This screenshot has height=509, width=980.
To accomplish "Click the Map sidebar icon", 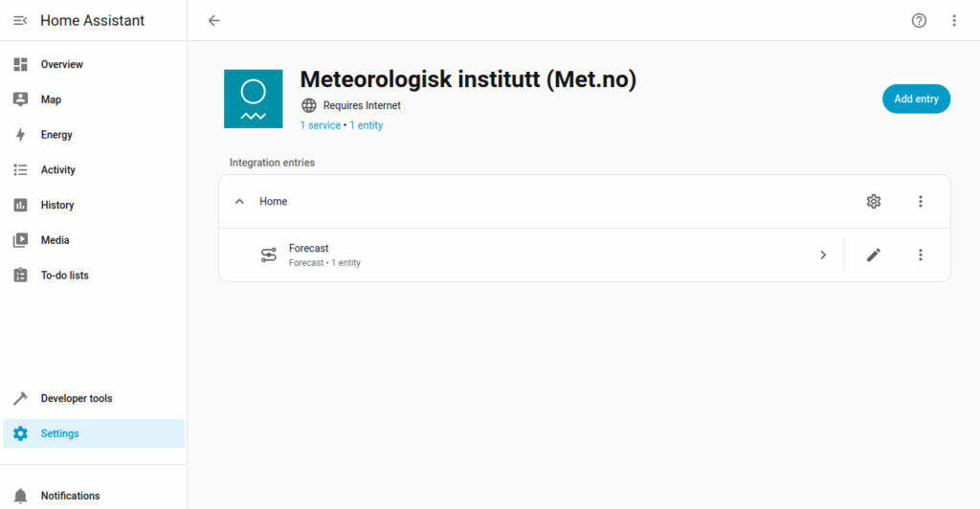I will click(x=20, y=100).
